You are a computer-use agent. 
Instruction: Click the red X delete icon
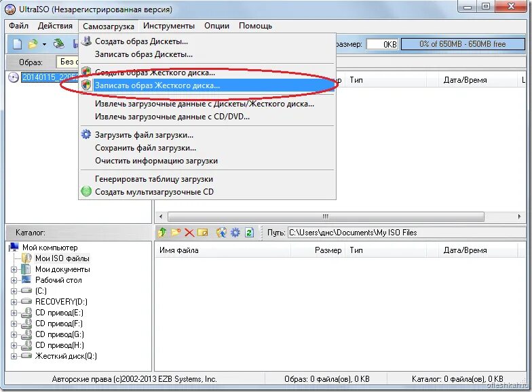(x=189, y=233)
